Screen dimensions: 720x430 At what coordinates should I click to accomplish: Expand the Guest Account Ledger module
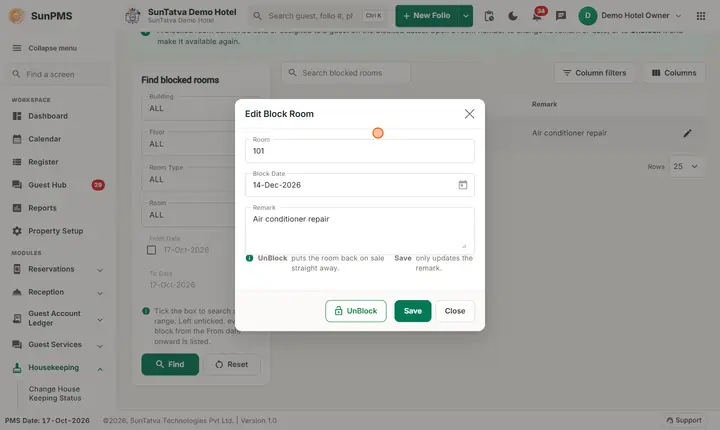57,318
